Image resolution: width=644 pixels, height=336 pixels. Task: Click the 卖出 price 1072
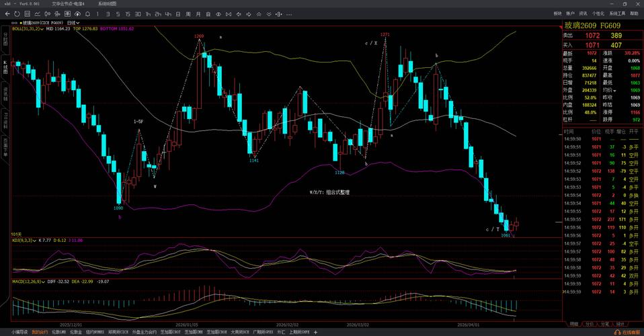point(592,36)
